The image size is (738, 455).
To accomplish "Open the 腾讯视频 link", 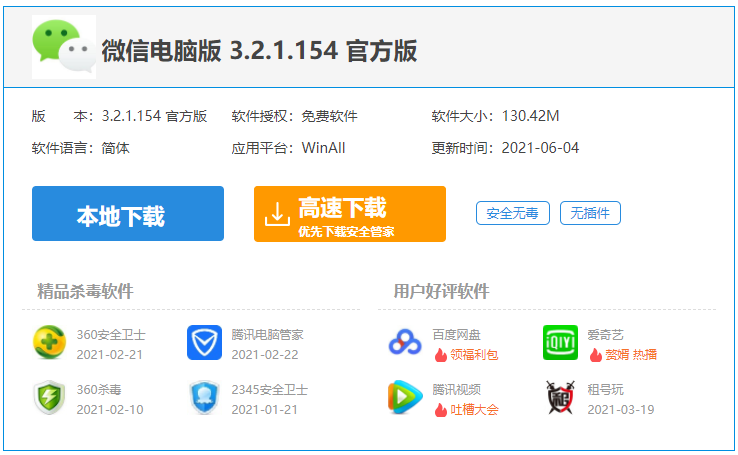I will click(456, 390).
